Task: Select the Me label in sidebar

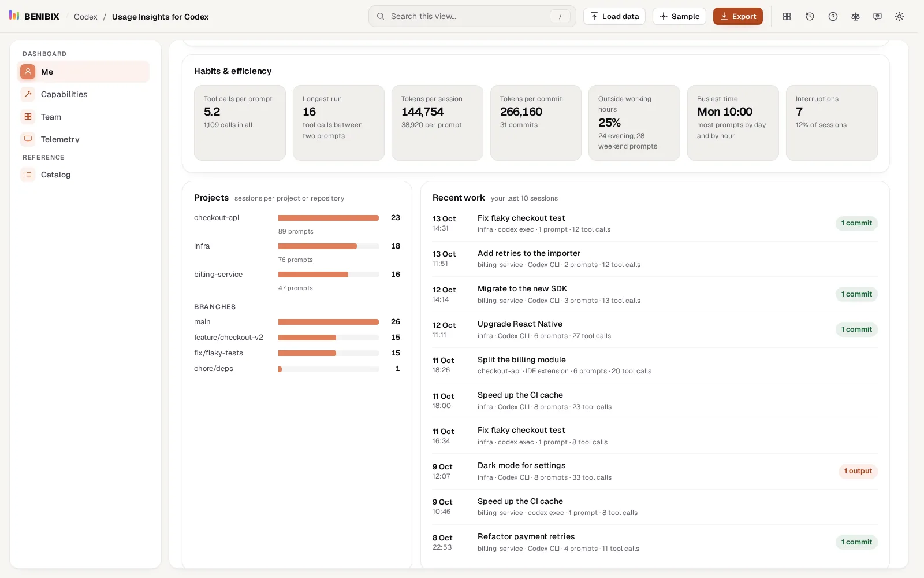Action: (x=47, y=72)
